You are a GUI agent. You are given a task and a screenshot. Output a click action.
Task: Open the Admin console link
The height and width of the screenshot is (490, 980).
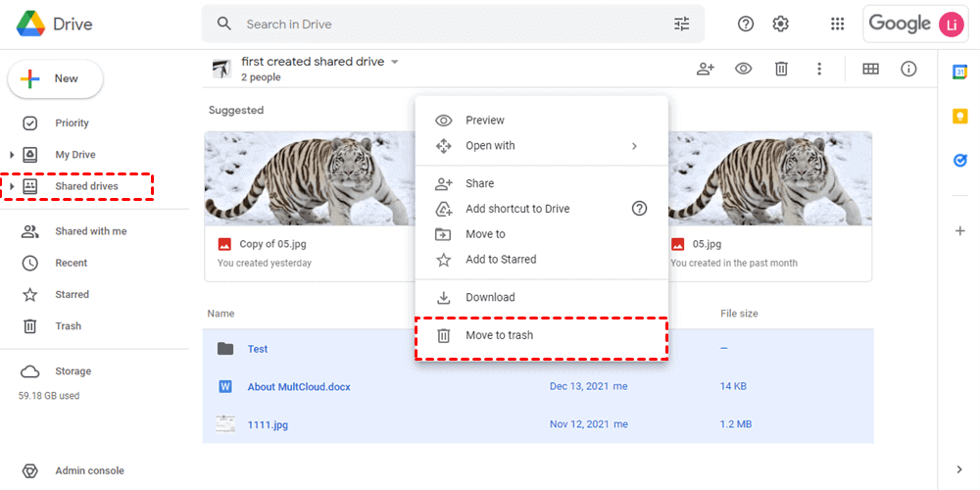click(x=91, y=470)
